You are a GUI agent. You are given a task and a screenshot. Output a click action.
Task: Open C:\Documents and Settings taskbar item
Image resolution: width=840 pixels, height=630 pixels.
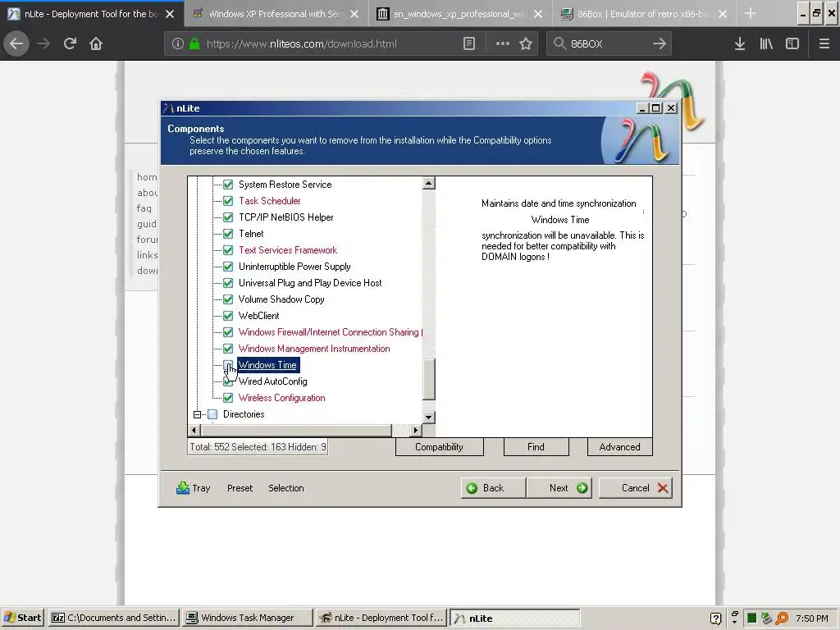(x=113, y=618)
